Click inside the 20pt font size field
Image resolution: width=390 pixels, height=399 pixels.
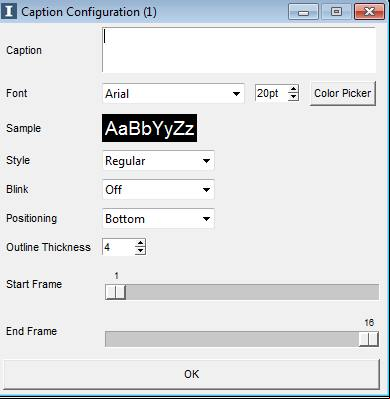[272, 93]
